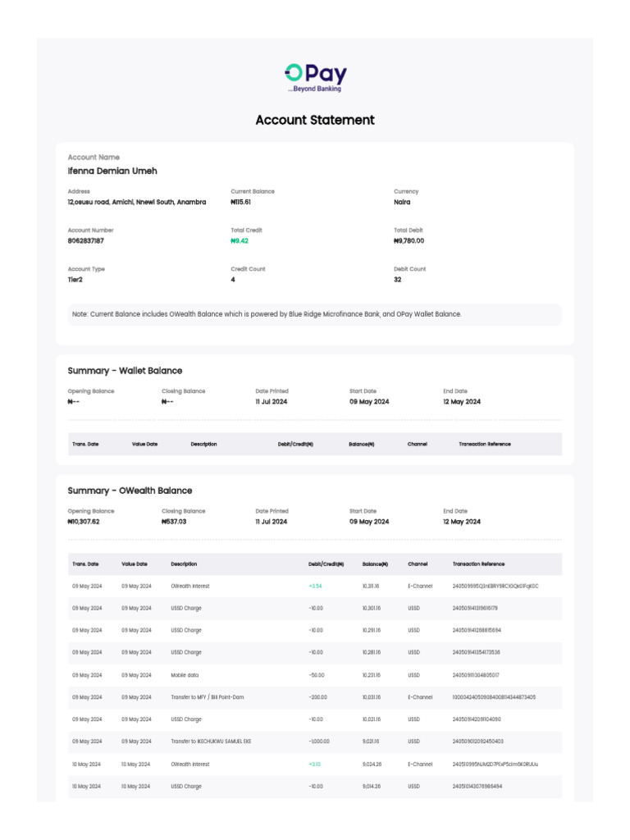
Task: Select the account name Ifenna Demian Umeh
Action: pos(112,171)
